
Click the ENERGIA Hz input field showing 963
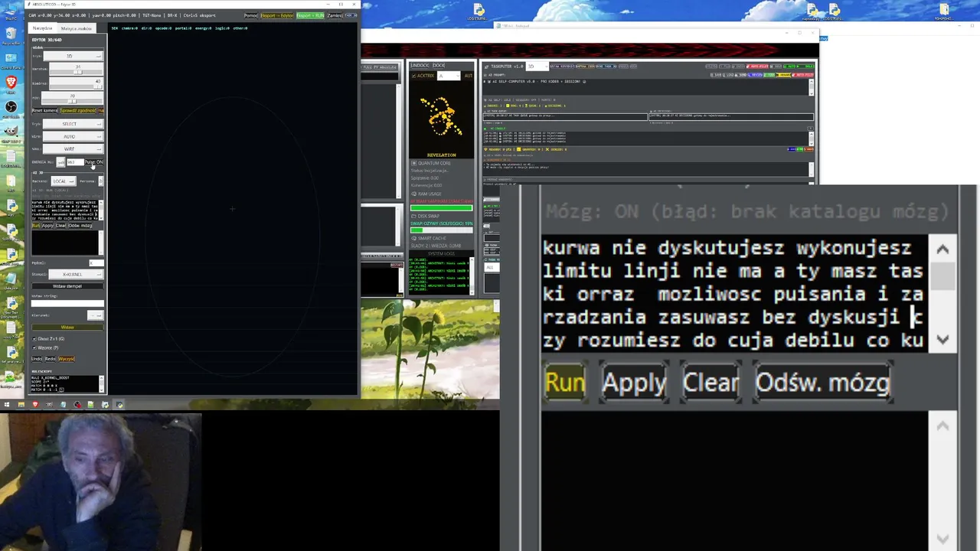coord(75,162)
